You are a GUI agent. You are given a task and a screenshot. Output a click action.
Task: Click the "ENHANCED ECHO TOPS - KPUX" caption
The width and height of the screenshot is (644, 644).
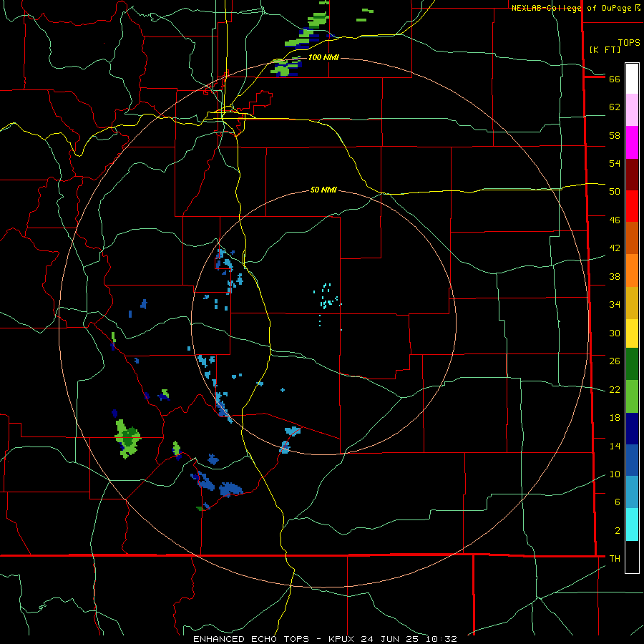click(x=272, y=639)
